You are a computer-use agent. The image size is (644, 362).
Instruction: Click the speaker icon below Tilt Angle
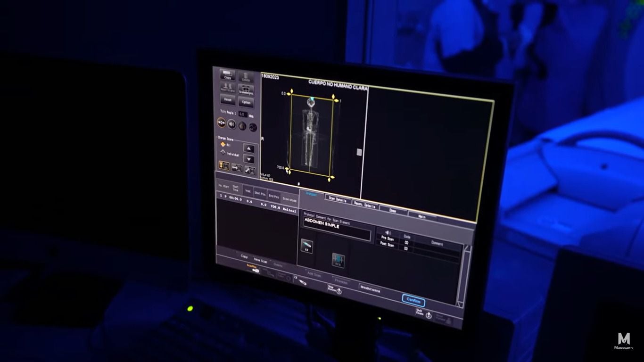click(232, 124)
